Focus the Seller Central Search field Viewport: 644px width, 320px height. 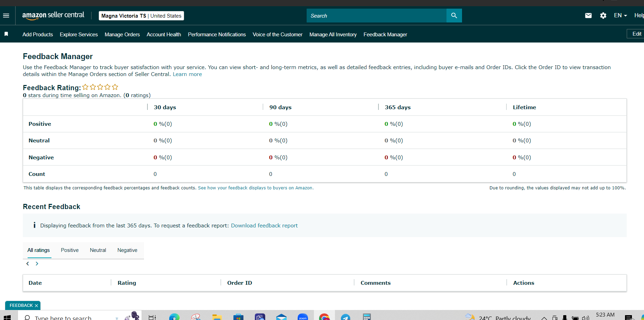tap(376, 16)
